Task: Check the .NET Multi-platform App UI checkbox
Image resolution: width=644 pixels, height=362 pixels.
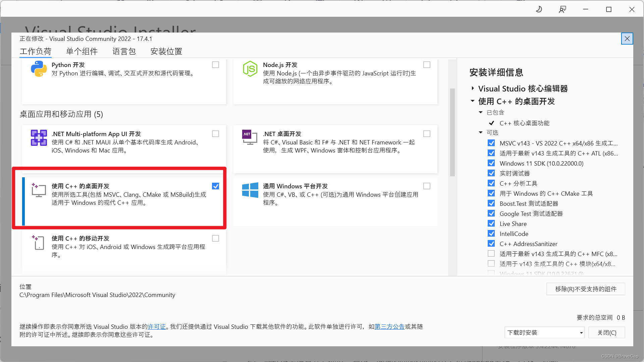Action: pyautogui.click(x=216, y=134)
